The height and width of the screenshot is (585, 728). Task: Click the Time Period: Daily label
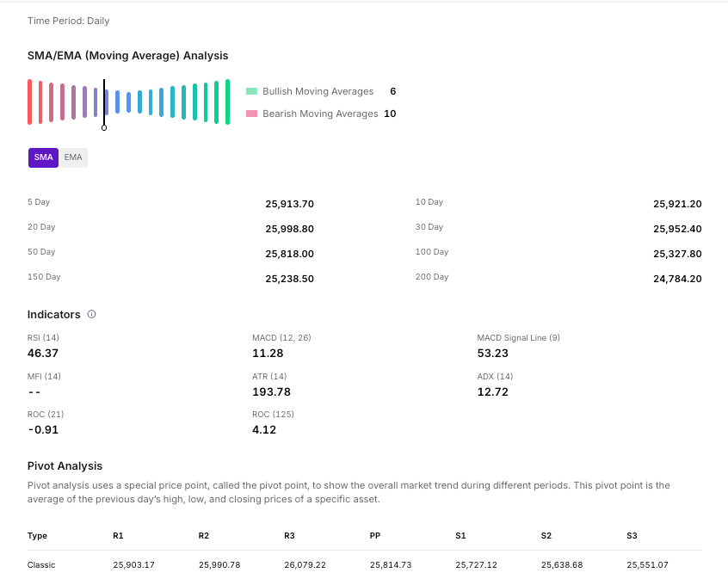[68, 21]
